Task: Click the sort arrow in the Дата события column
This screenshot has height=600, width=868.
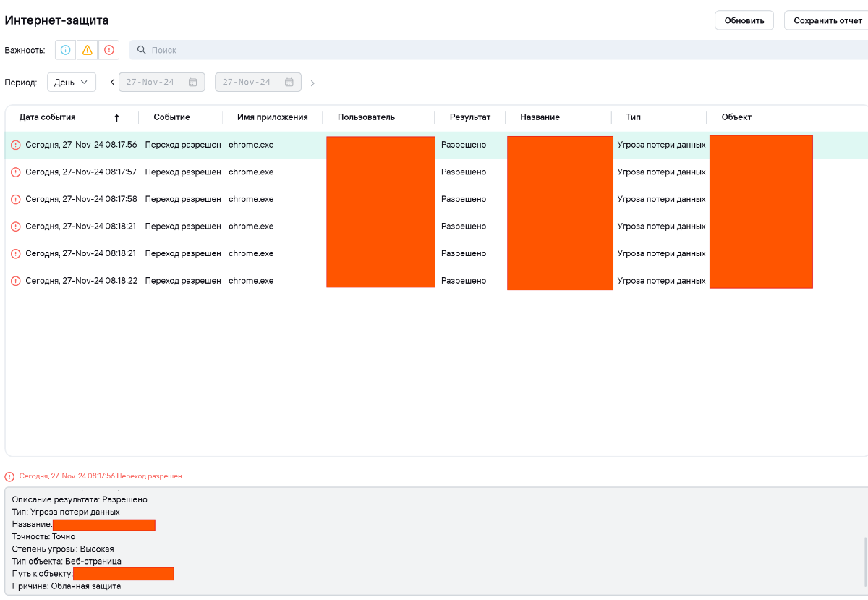Action: point(116,117)
